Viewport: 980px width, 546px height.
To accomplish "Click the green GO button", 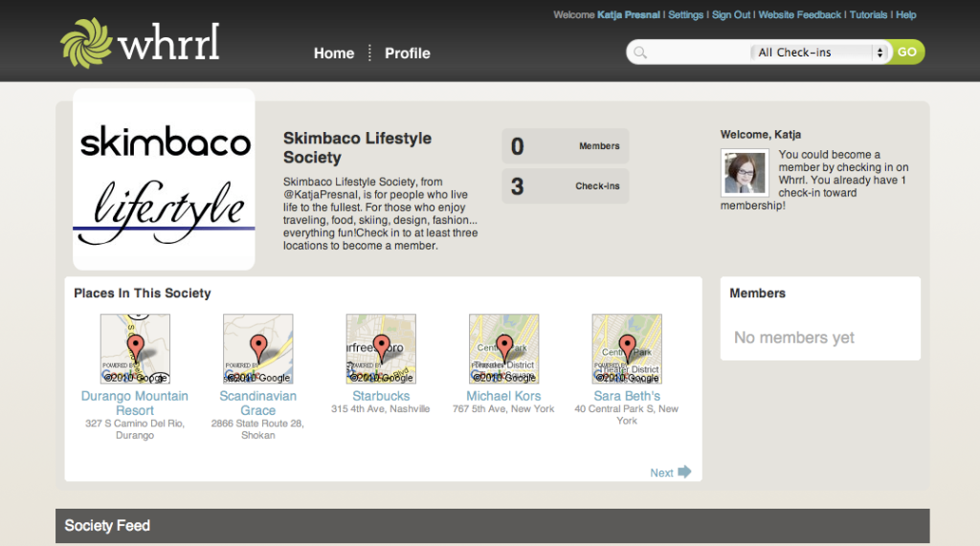I will [x=907, y=52].
